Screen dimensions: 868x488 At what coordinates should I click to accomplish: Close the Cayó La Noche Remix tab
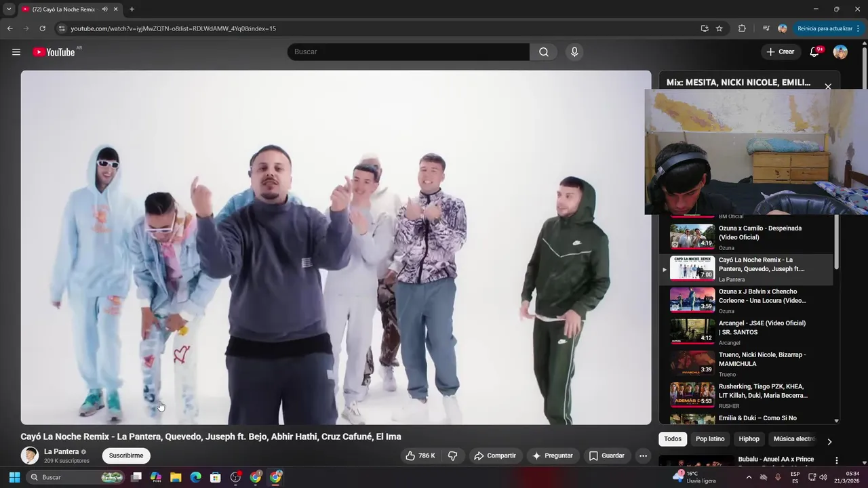pyautogui.click(x=116, y=9)
